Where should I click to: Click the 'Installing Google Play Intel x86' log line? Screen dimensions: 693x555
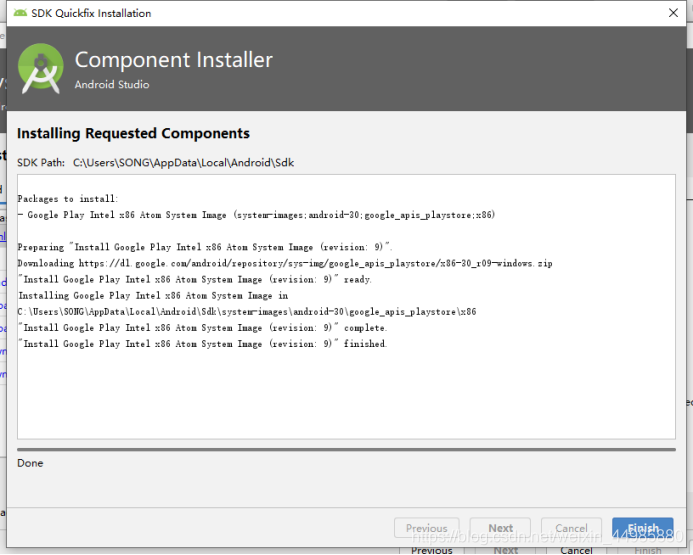pos(153,296)
